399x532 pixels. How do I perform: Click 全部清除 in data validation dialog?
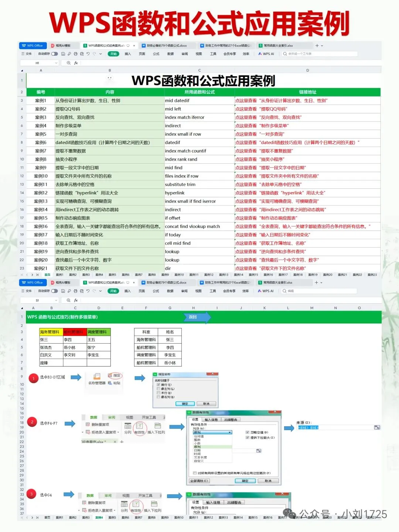tap(199, 481)
